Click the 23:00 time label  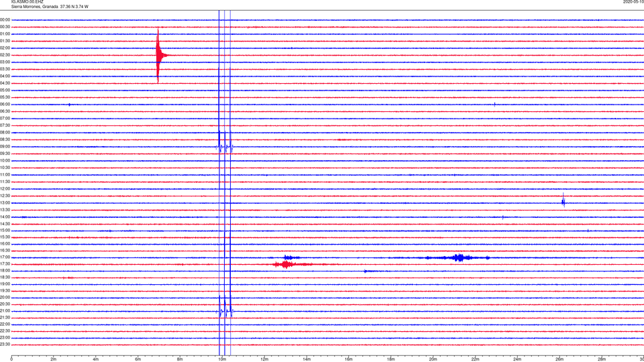(x=5, y=338)
